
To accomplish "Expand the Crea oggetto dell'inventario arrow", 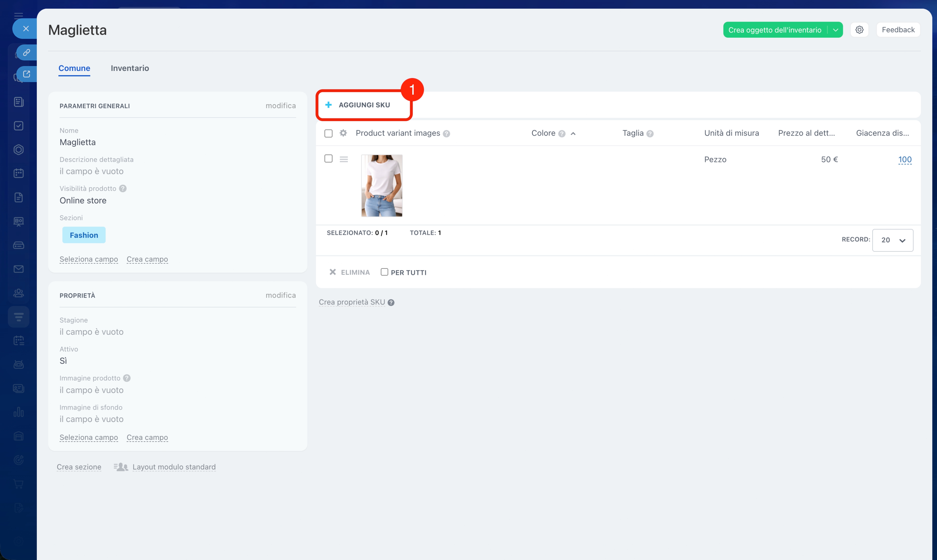I will pos(835,30).
